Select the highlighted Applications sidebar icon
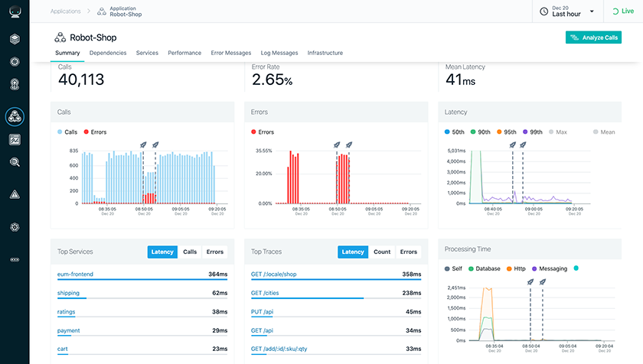 [x=15, y=117]
